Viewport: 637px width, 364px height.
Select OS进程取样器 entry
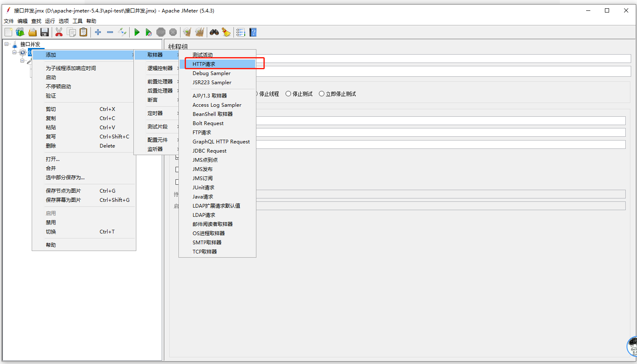[217, 233]
